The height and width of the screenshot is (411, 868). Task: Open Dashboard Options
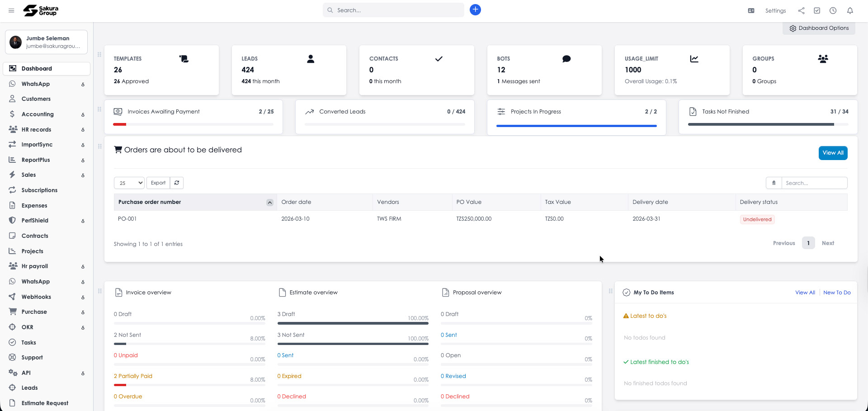click(x=819, y=28)
